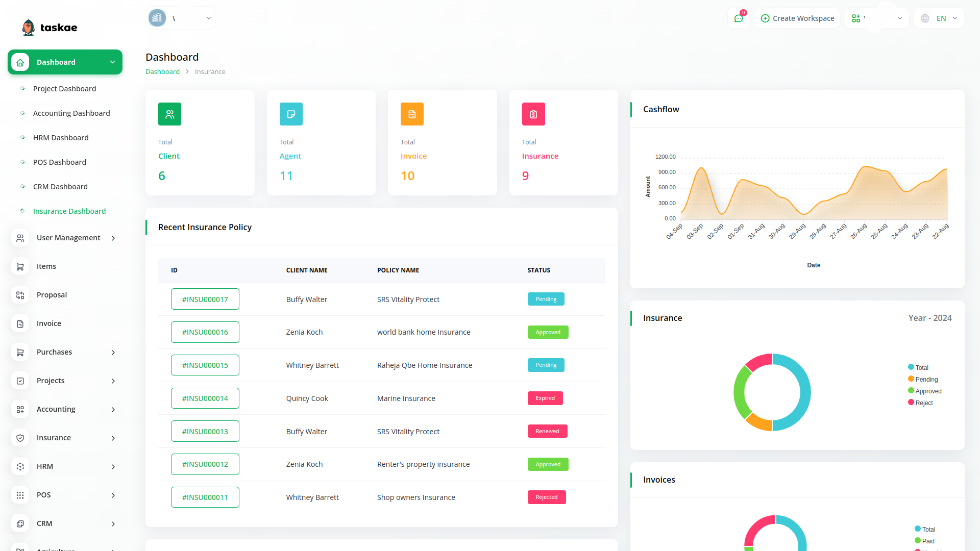The width and height of the screenshot is (980, 551).
Task: Expand the Purchases submenu arrow
Action: tap(113, 353)
